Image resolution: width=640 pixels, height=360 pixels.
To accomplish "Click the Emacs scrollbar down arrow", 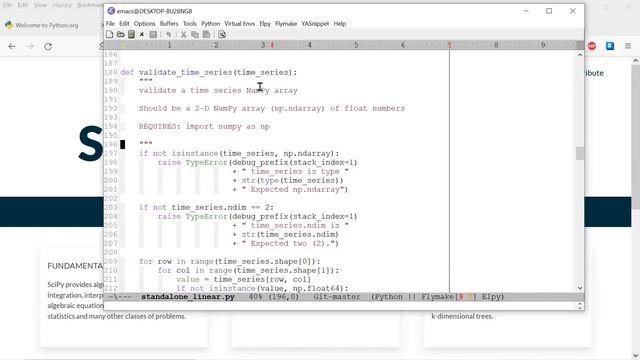I will 580,288.
